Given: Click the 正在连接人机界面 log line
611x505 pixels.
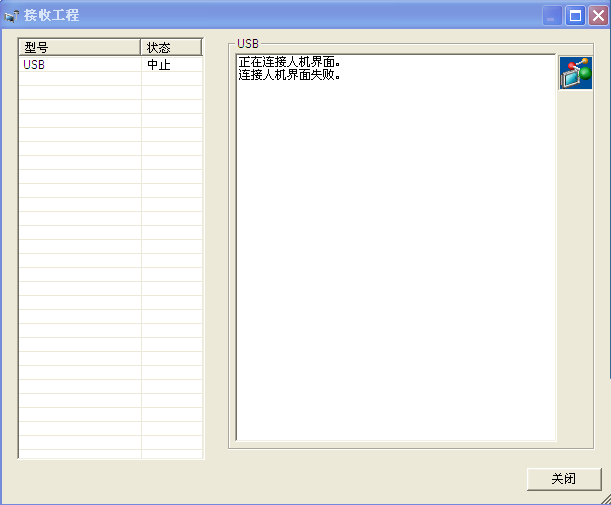Looking at the screenshot, I should 290,62.
